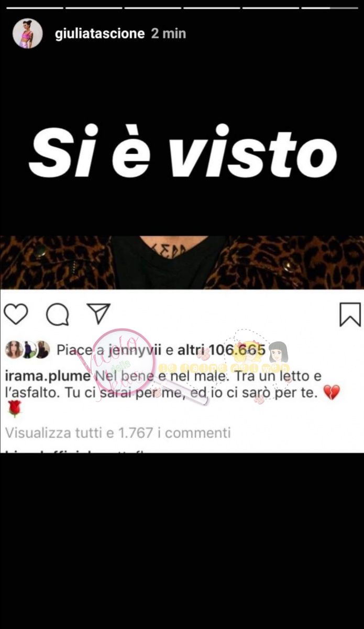The height and width of the screenshot is (629, 364).
Task: Open giuliatascione profile picture
Action: pos(28,34)
